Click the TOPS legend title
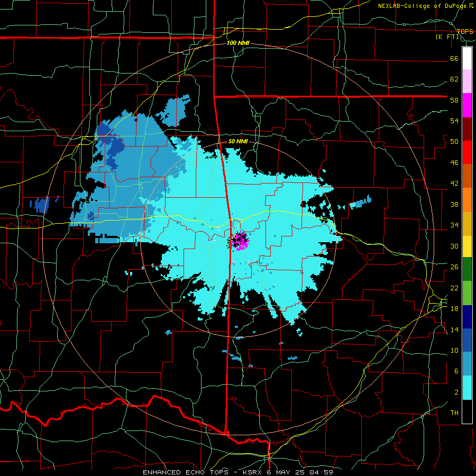 click(x=465, y=31)
